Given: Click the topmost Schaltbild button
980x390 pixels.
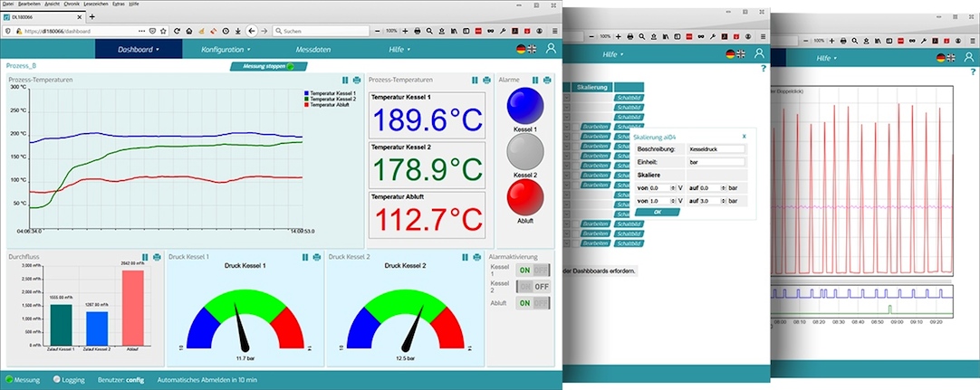Looking at the screenshot, I should pyautogui.click(x=629, y=98).
